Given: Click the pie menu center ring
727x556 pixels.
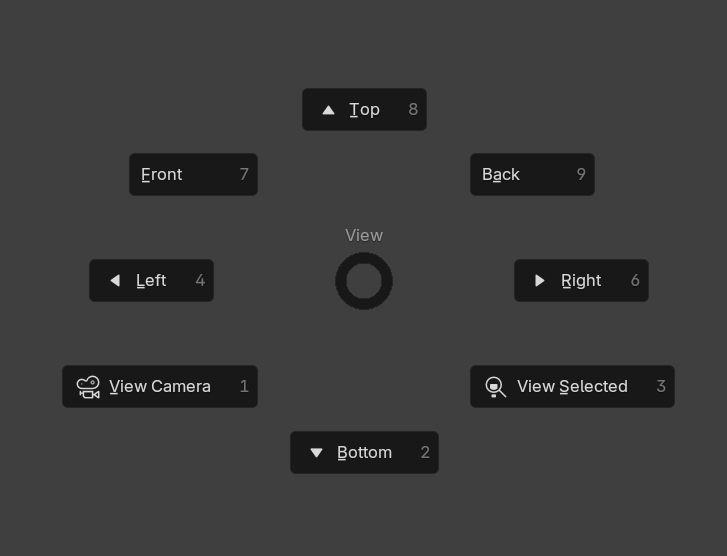Looking at the screenshot, I should 364,281.
